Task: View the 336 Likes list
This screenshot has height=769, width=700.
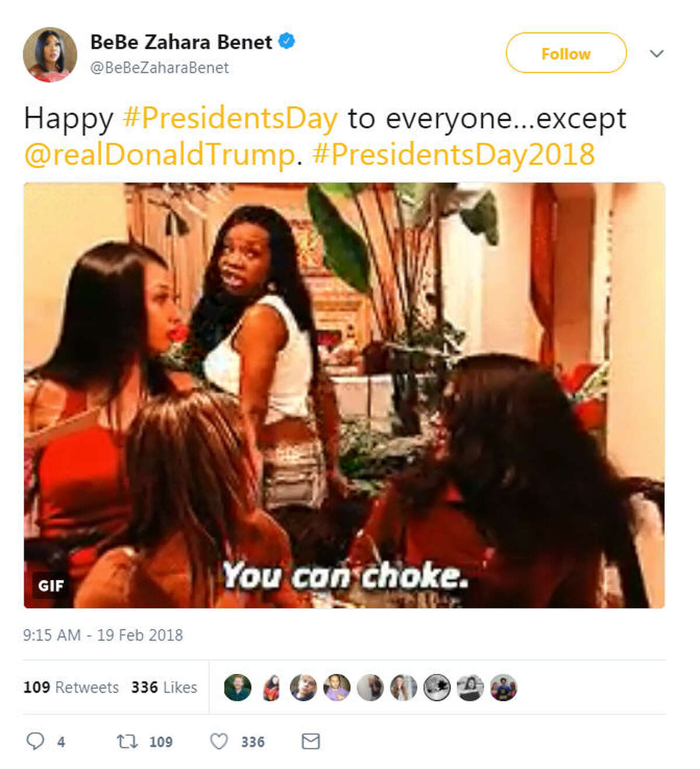Action: pyautogui.click(x=164, y=687)
